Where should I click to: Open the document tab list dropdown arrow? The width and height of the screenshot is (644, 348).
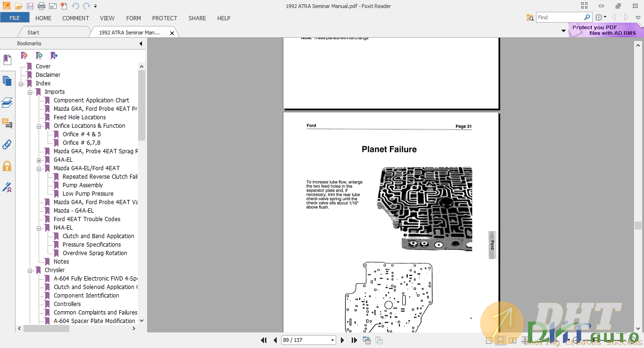pyautogui.click(x=563, y=31)
